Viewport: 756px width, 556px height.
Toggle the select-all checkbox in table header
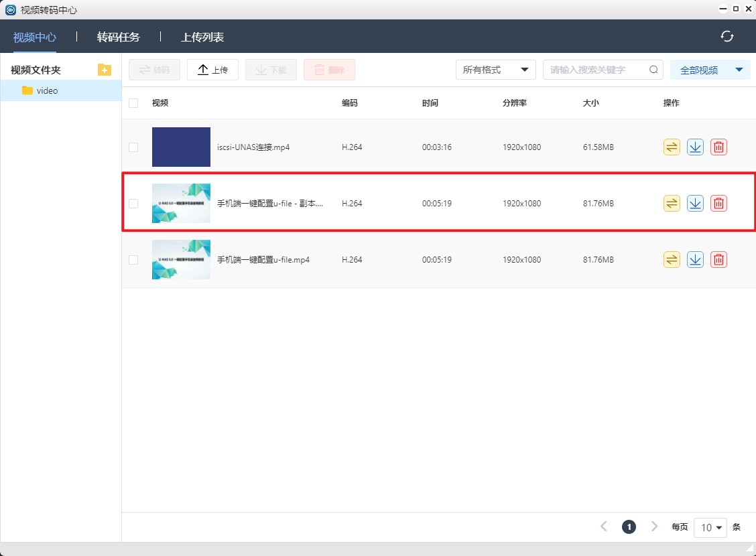[133, 103]
